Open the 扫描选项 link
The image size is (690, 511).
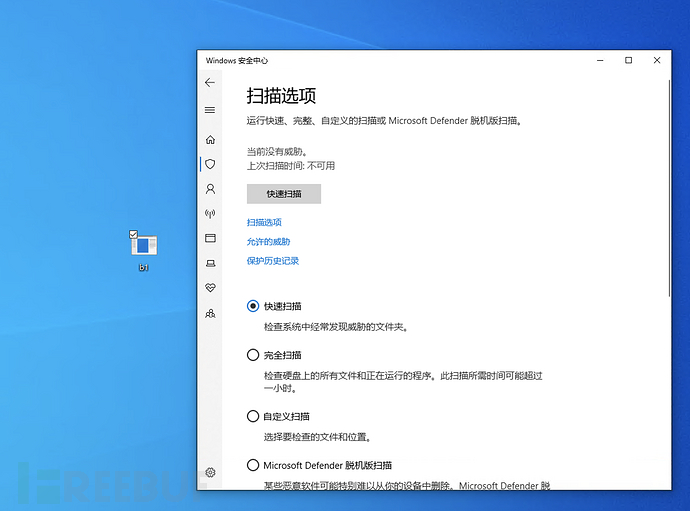(x=264, y=222)
